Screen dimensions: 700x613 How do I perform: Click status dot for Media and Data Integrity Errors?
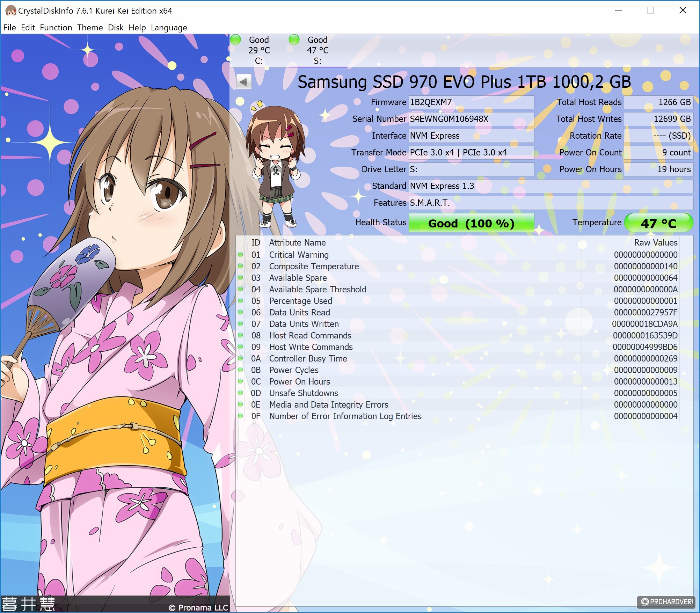point(240,404)
